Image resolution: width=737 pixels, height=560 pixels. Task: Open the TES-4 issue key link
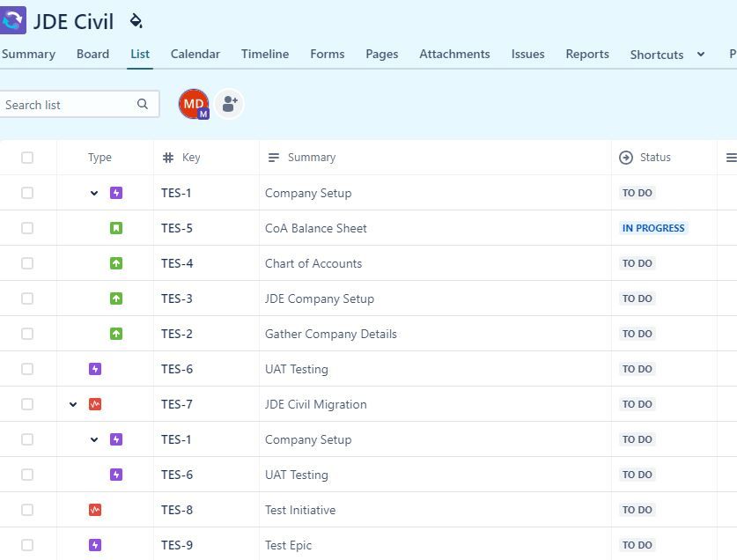177,263
